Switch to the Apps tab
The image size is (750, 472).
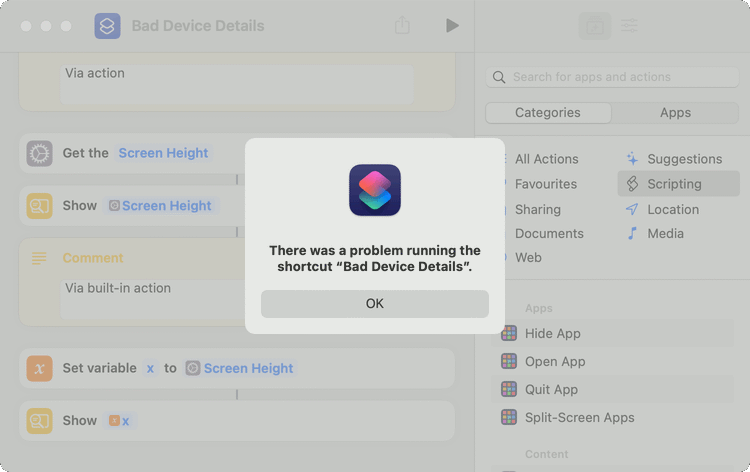click(x=675, y=113)
